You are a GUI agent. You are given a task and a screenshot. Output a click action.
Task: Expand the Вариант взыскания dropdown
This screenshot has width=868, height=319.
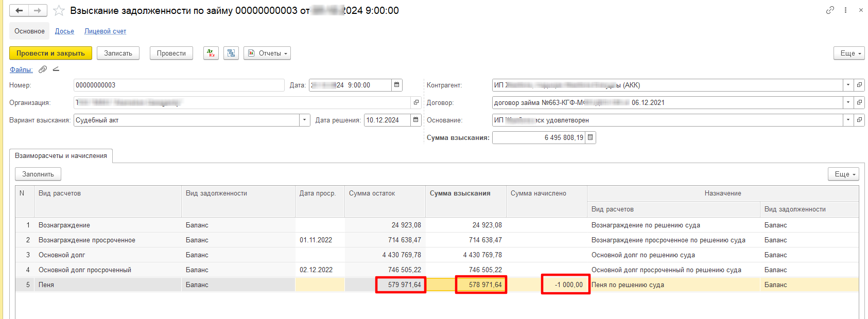coord(305,120)
